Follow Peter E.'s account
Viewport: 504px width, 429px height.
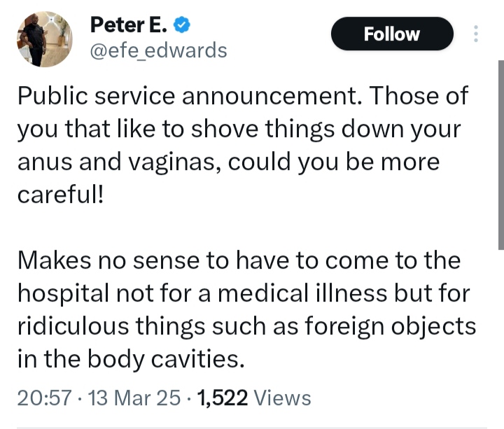(392, 34)
